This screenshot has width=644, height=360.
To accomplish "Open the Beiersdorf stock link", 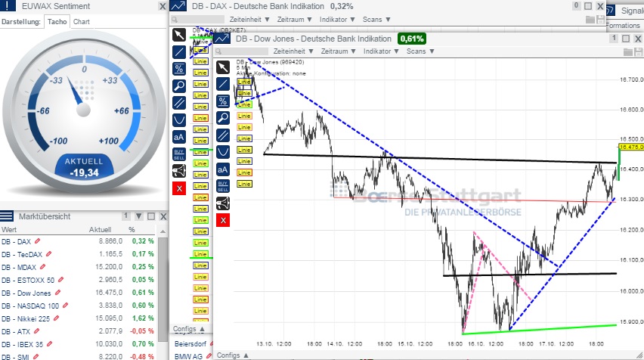I will pyautogui.click(x=190, y=343).
